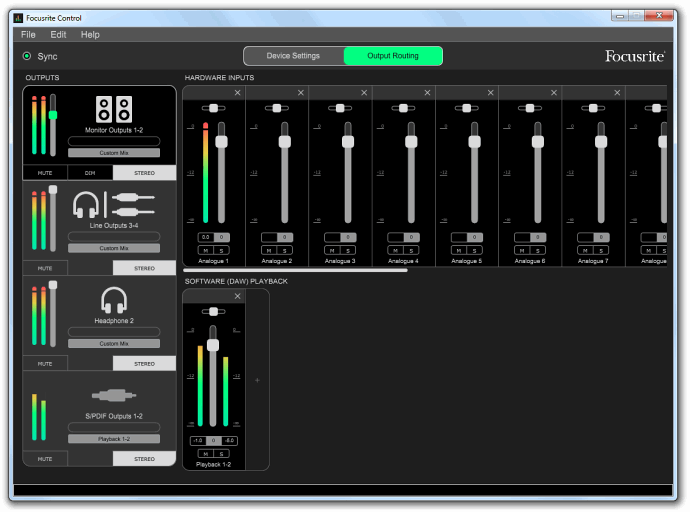Click the hardware inputs horizontal scrollbar
690x512 pixels.
tap(295, 271)
